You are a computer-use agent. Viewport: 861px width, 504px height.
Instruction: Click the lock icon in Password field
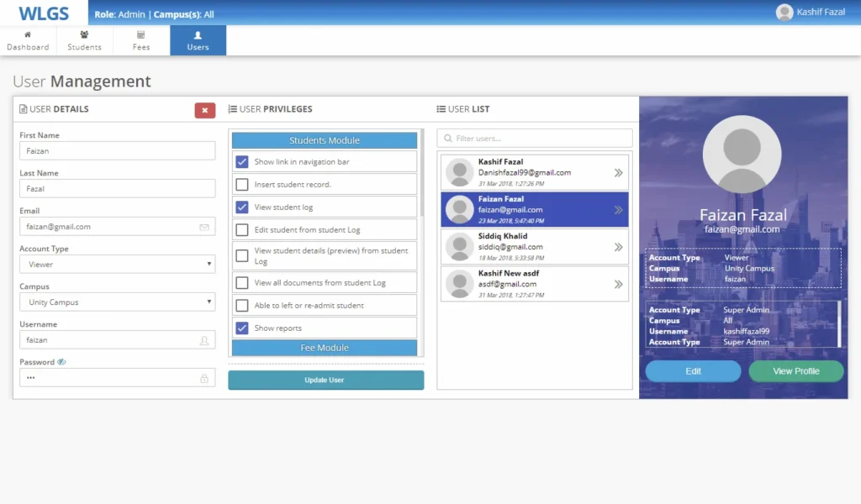click(204, 378)
